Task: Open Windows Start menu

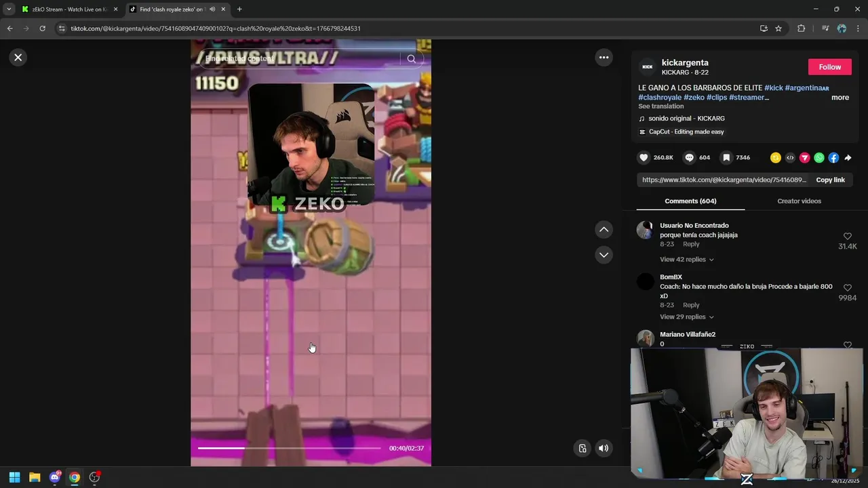Action: 14,477
